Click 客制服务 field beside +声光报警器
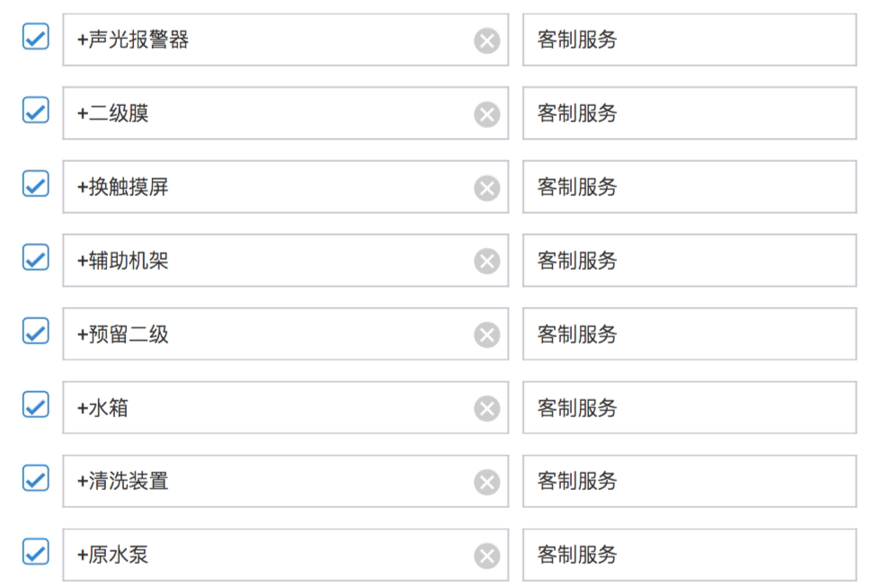 coord(689,40)
